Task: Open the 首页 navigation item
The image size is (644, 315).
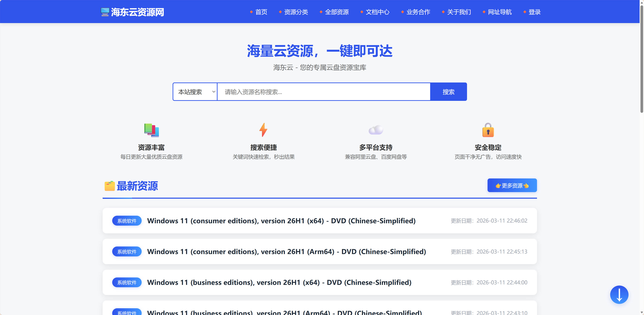Action: point(261,12)
